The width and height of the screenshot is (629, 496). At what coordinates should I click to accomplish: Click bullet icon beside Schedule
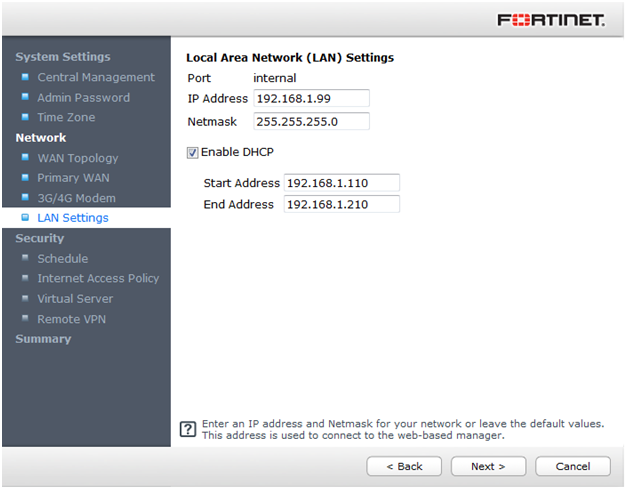(x=25, y=257)
